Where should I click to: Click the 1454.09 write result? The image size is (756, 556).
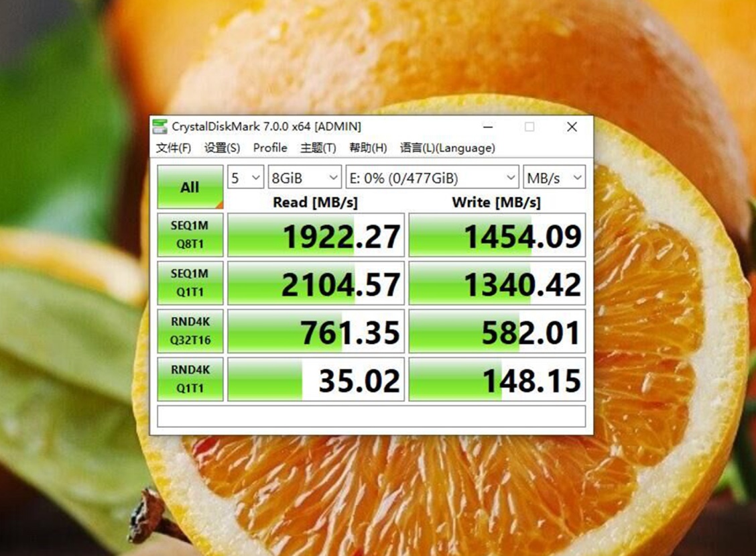click(x=497, y=235)
